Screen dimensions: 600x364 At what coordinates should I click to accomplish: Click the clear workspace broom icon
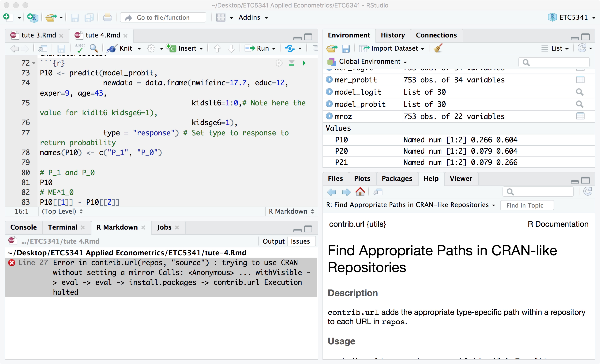438,48
